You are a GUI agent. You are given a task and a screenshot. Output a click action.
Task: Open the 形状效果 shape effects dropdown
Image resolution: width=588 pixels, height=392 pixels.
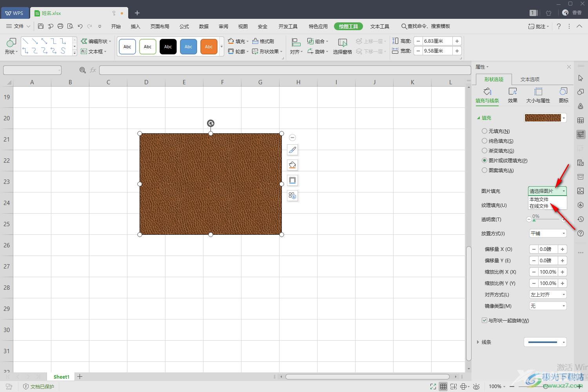click(x=267, y=51)
